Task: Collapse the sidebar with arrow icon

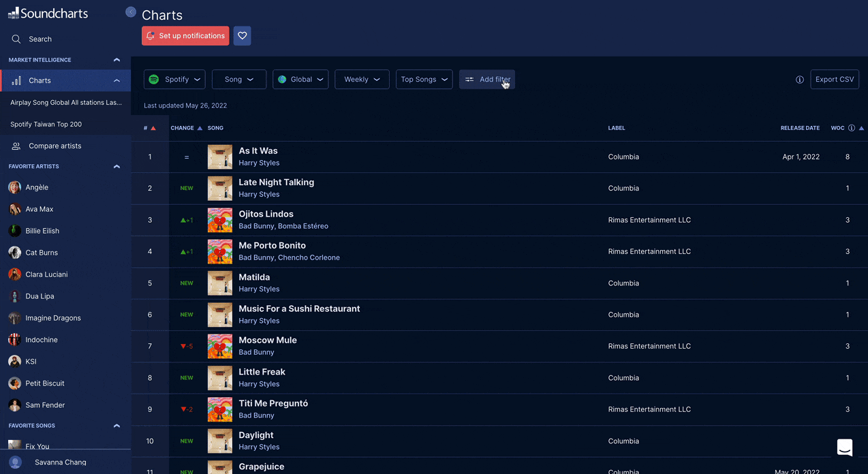Action: tap(131, 12)
